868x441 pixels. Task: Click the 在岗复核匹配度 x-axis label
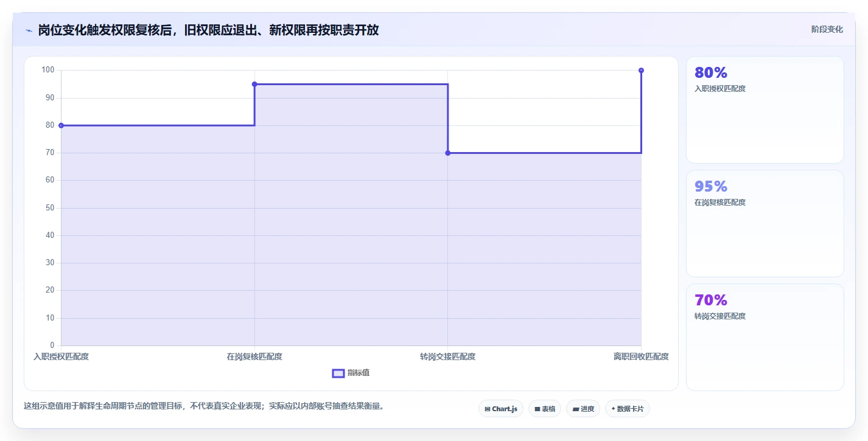(x=254, y=356)
